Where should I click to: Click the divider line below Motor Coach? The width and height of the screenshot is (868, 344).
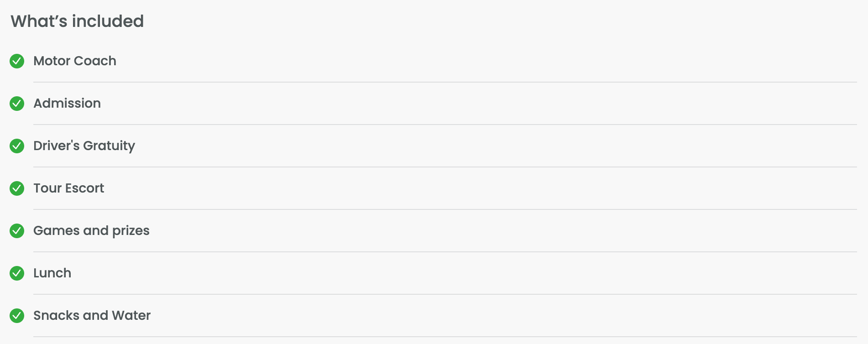[x=445, y=82]
